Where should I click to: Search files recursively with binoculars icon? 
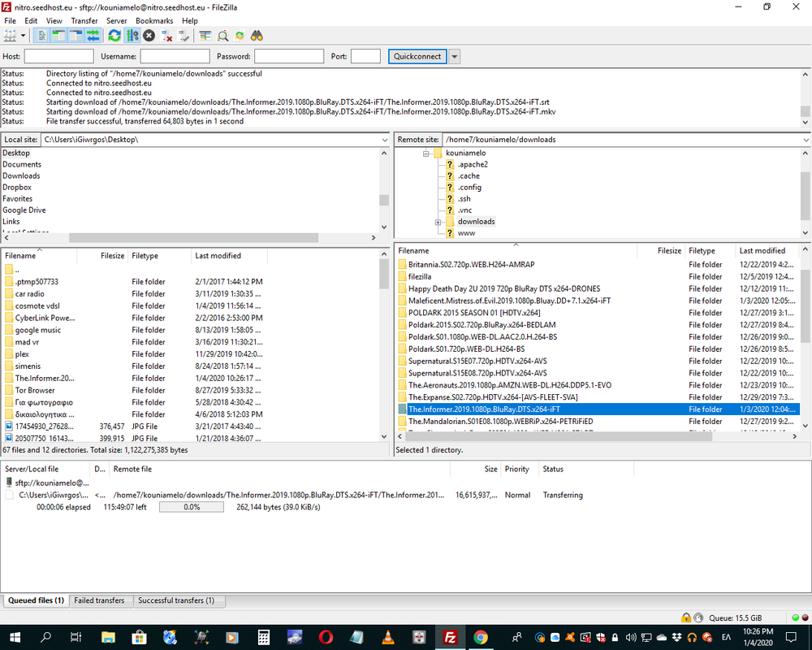pyautogui.click(x=257, y=36)
